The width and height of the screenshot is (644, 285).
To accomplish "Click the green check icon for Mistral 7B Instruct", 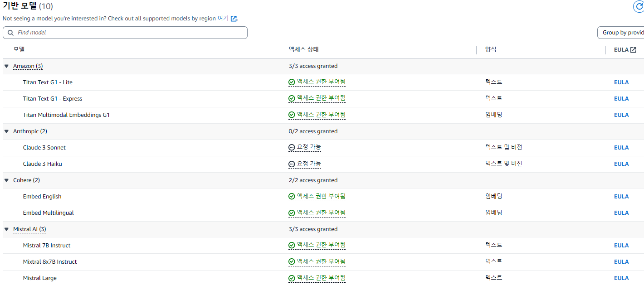I will [x=292, y=246].
